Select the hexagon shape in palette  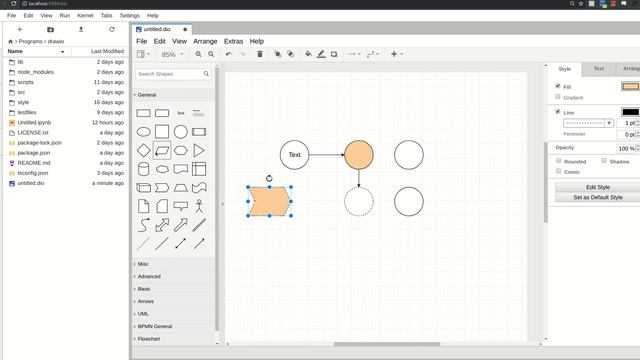click(180, 151)
